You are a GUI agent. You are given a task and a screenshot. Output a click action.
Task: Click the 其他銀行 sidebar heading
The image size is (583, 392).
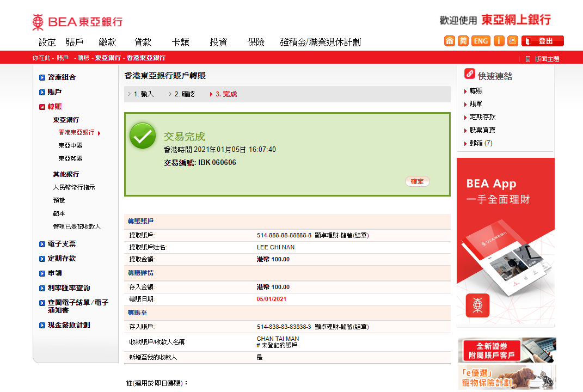coord(66,174)
